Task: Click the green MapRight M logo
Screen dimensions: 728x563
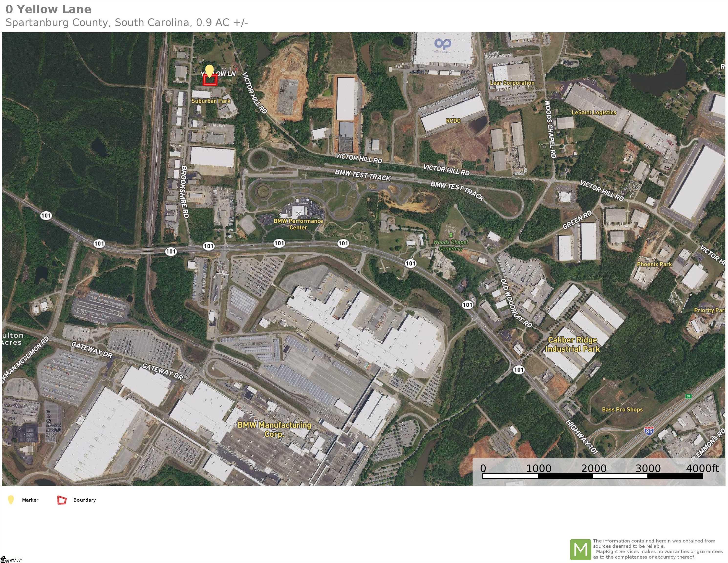Action: coord(580,550)
